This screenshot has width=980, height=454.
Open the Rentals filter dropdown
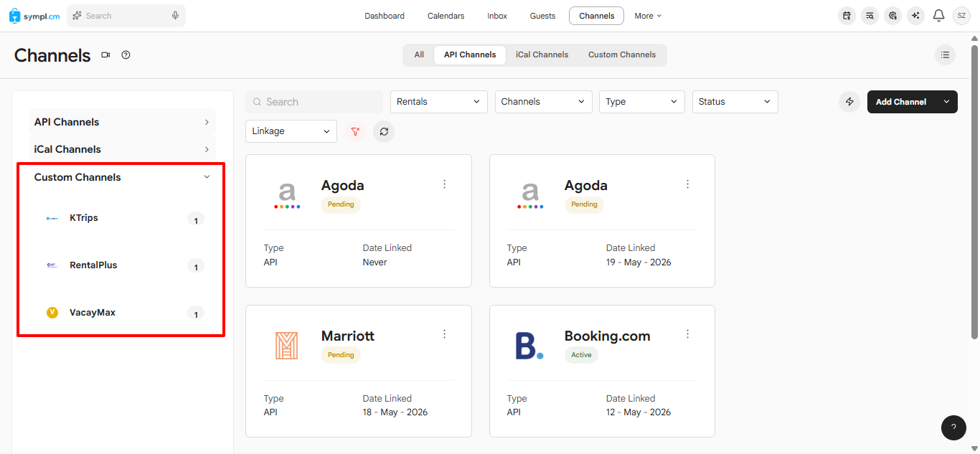click(x=439, y=102)
